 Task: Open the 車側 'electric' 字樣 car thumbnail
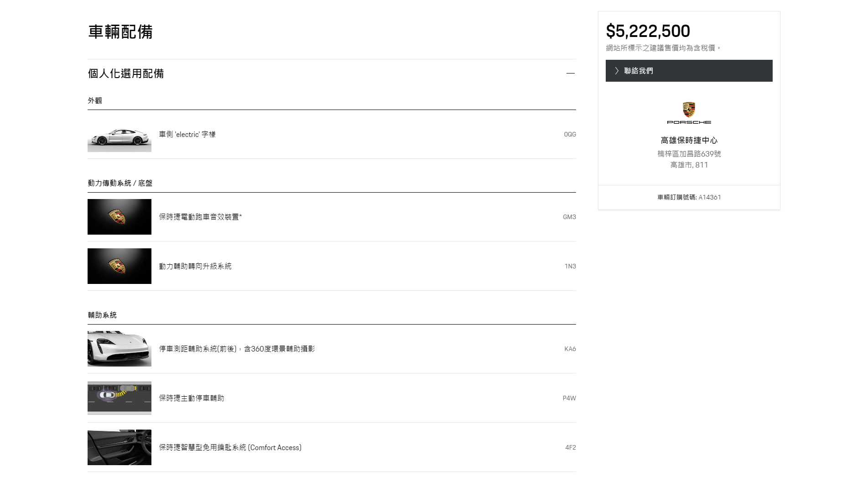pyautogui.click(x=120, y=135)
